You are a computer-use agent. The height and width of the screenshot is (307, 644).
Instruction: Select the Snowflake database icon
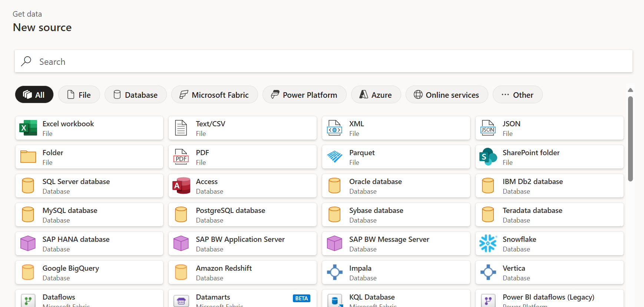point(488,244)
